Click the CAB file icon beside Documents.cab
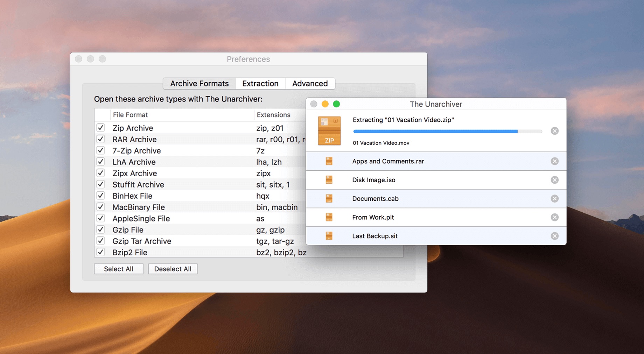The image size is (644, 354). (x=329, y=198)
